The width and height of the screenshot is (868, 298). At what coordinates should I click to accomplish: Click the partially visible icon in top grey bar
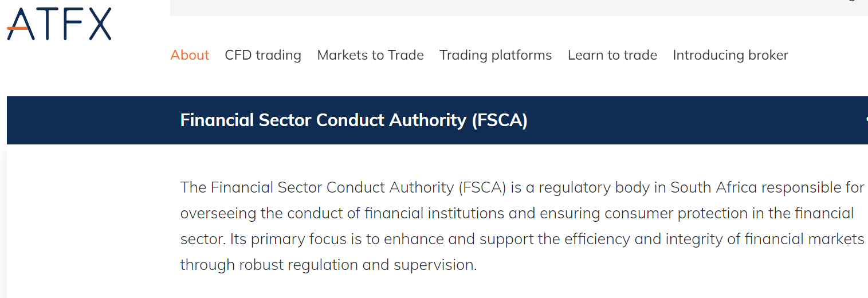point(851,1)
